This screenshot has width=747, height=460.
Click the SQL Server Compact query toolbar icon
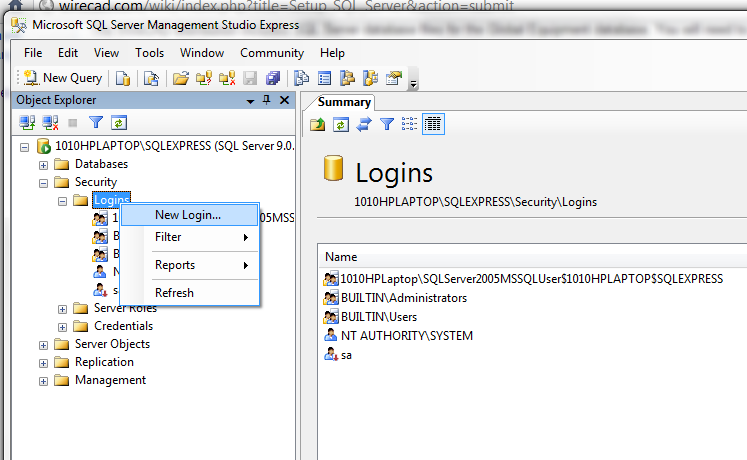pos(151,78)
